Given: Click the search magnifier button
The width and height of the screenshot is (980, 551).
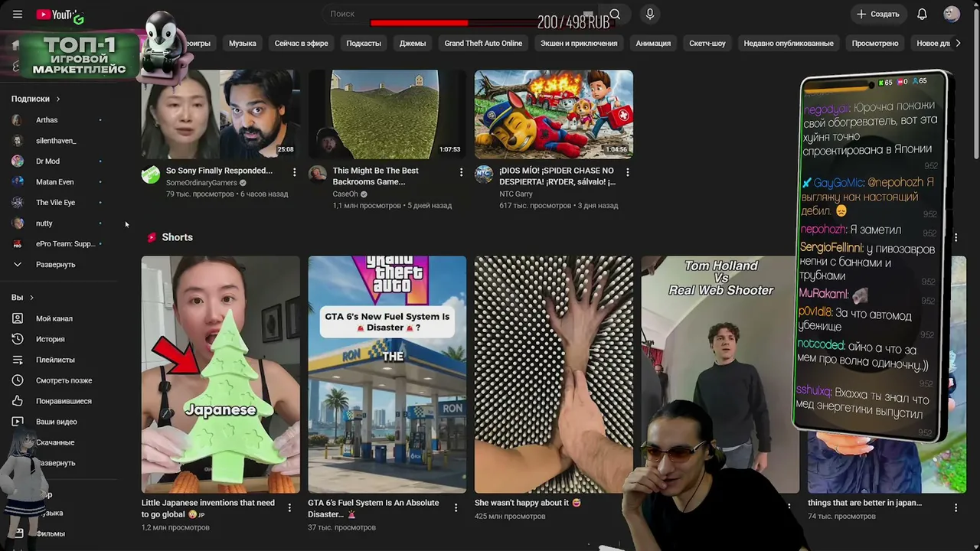Looking at the screenshot, I should (x=615, y=14).
